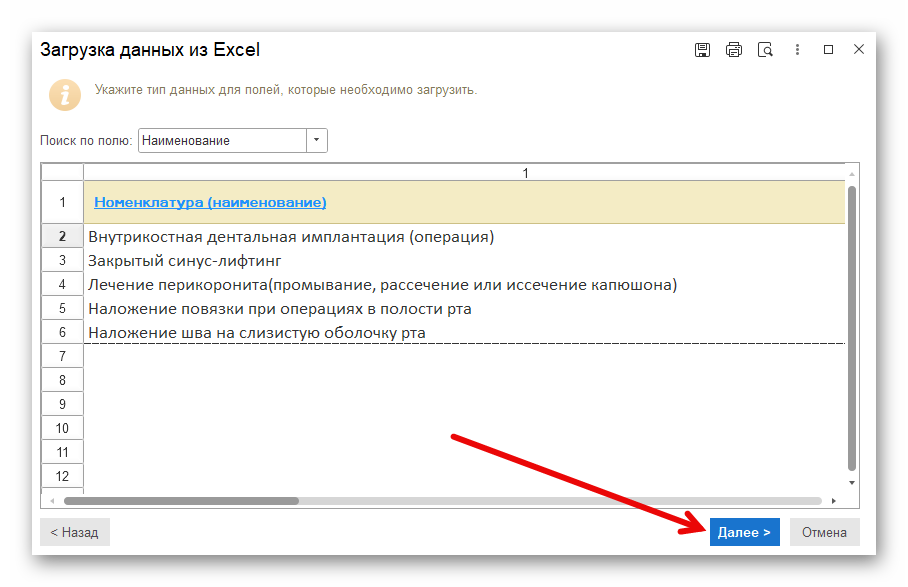Select row header number 2
The height and width of the screenshot is (587, 908).
click(x=63, y=236)
